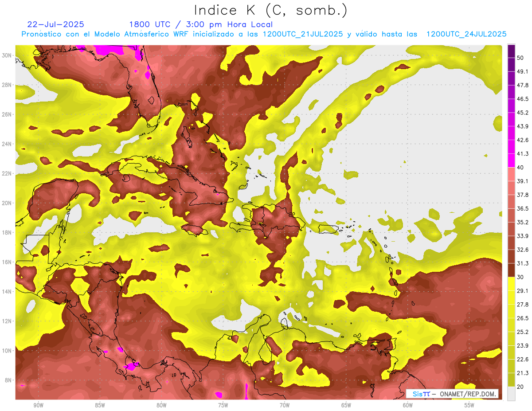
Task: Click the '14N' latitude label
Action: point(8,292)
